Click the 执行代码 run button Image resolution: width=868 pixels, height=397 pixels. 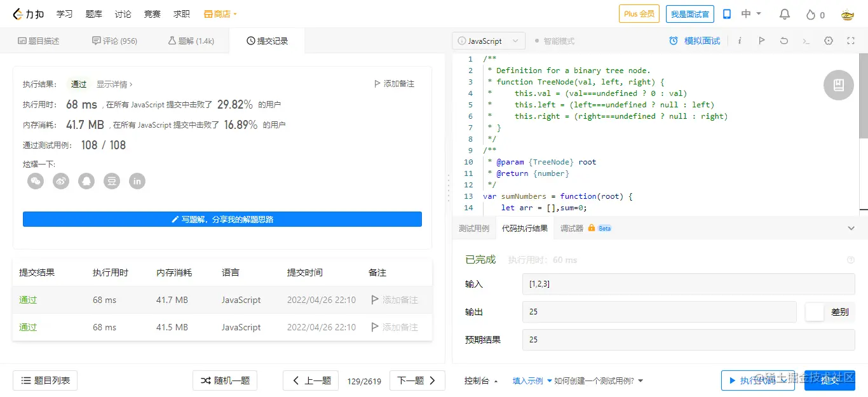pyautogui.click(x=759, y=380)
